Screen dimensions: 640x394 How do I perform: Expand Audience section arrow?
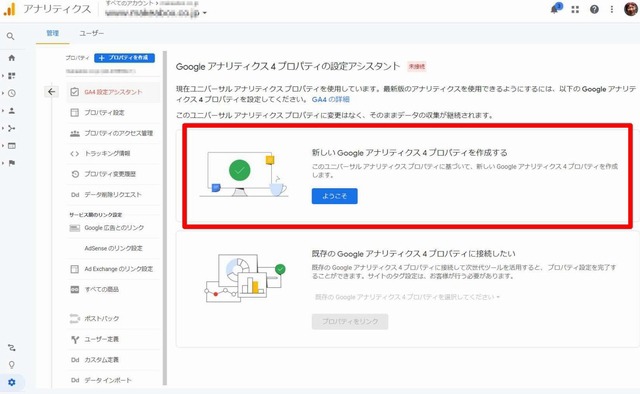click(x=3, y=111)
